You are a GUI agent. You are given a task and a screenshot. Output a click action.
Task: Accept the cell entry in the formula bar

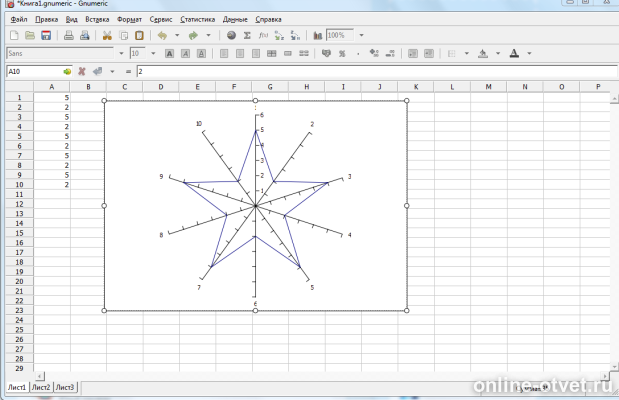point(97,71)
